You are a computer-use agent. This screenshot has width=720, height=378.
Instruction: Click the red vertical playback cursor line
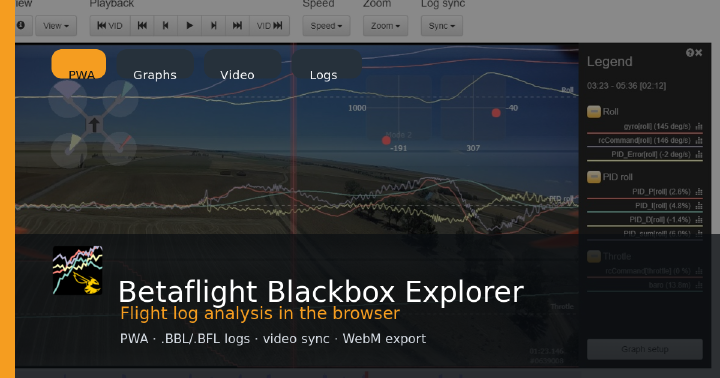(294, 138)
